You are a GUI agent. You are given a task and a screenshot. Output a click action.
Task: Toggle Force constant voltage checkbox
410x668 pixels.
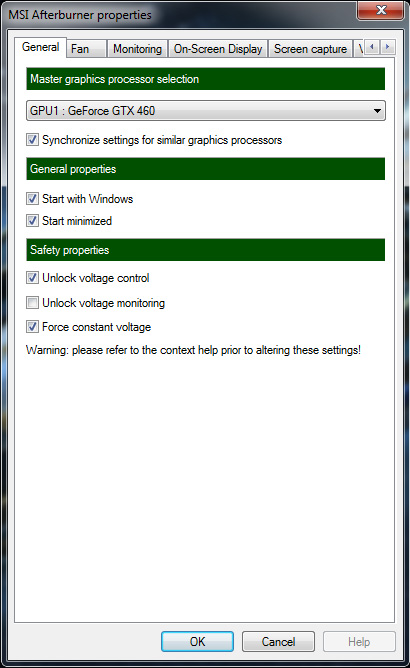tap(32, 327)
